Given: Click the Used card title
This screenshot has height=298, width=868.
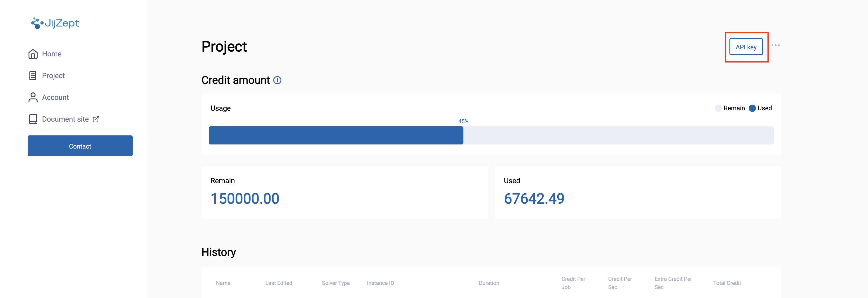Looking at the screenshot, I should 512,181.
